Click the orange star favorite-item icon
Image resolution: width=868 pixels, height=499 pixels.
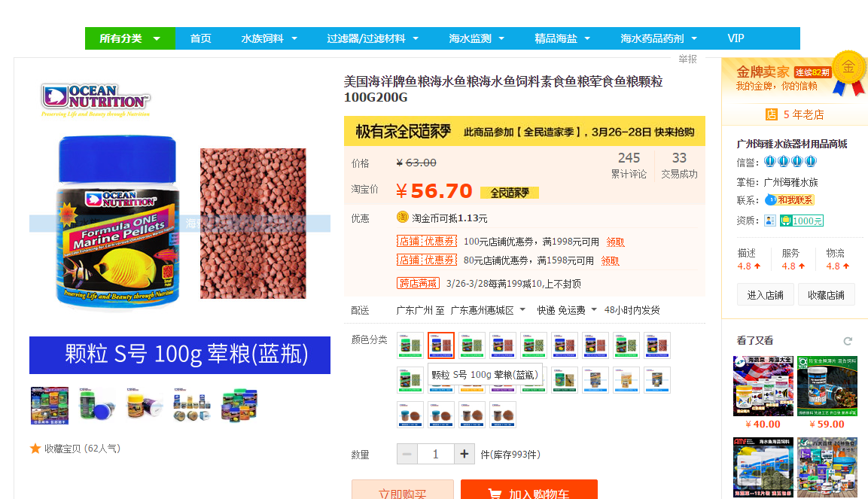35,449
